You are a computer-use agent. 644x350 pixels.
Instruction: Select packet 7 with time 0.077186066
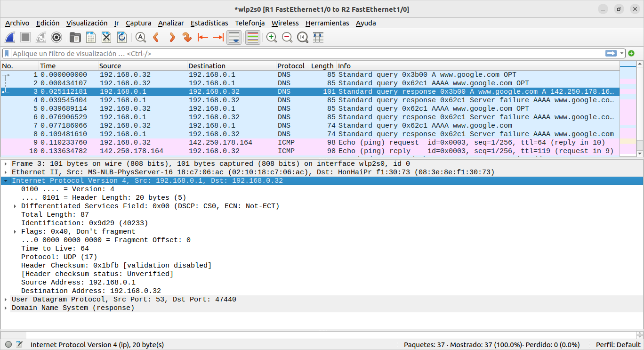(310, 125)
